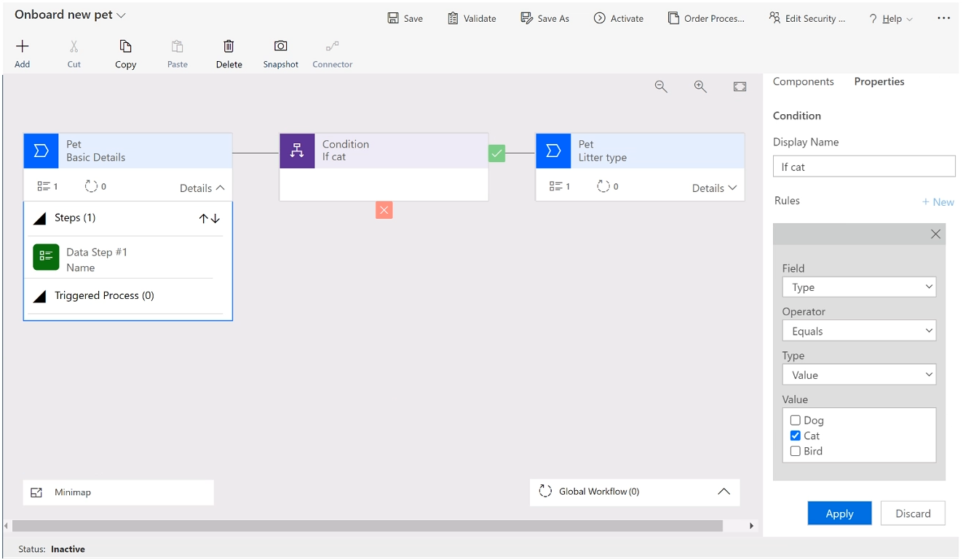Click the Copy icon
963x560 pixels.
125,47
